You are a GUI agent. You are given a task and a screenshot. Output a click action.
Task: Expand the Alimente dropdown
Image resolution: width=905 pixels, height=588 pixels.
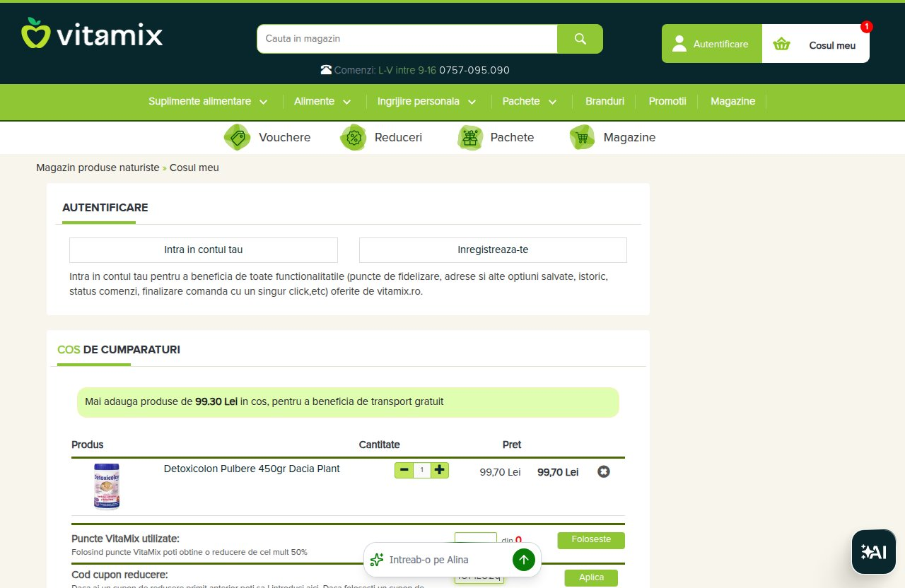point(322,102)
